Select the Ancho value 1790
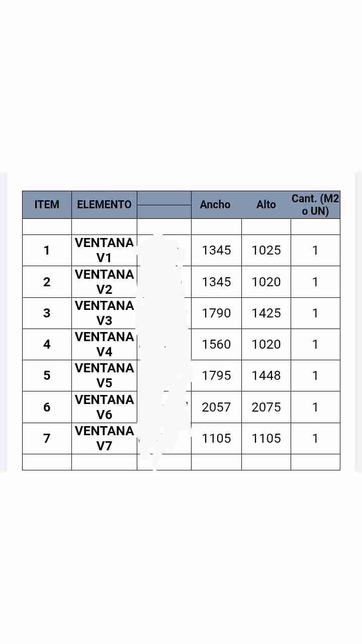 216,313
